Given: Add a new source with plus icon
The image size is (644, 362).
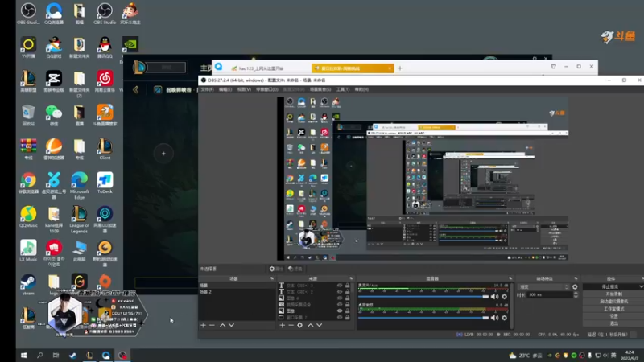Looking at the screenshot, I should click(x=283, y=325).
